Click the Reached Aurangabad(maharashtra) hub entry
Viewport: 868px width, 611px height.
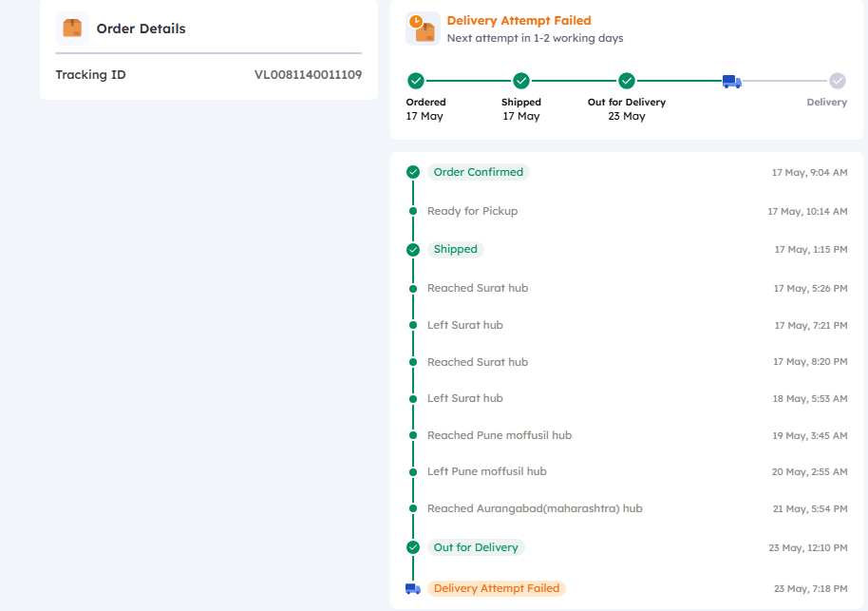(x=535, y=508)
